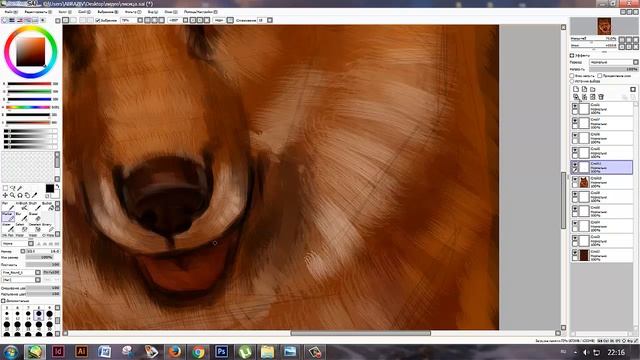Image resolution: width=640 pixels, height=360 pixels.
Task: Toggle preserve opacity checkbox in layer panel
Action: pyautogui.click(x=572, y=76)
